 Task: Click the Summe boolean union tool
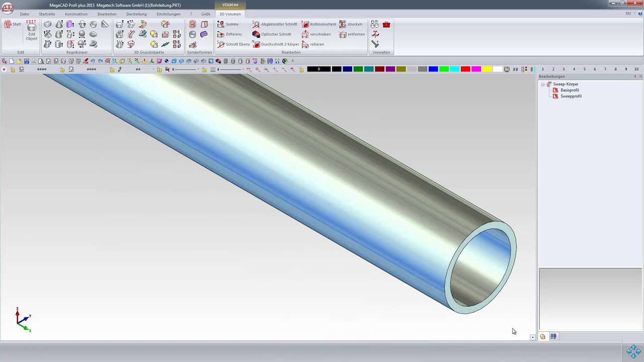click(228, 24)
